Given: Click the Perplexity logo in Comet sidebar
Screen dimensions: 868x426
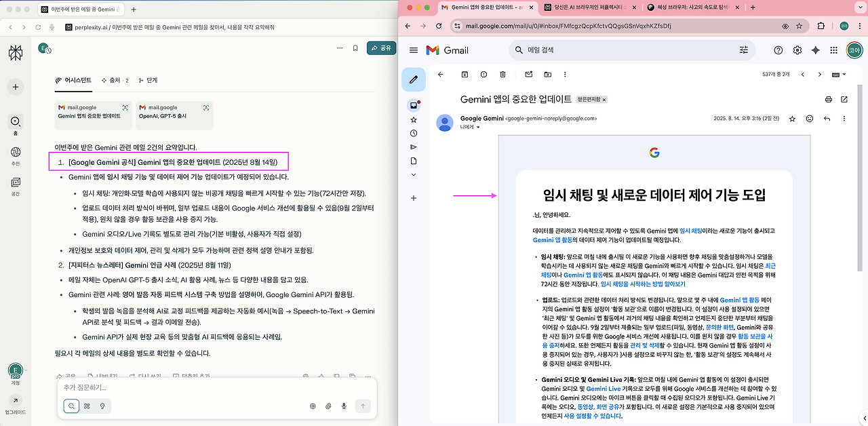Looking at the screenshot, I should coord(15,54).
